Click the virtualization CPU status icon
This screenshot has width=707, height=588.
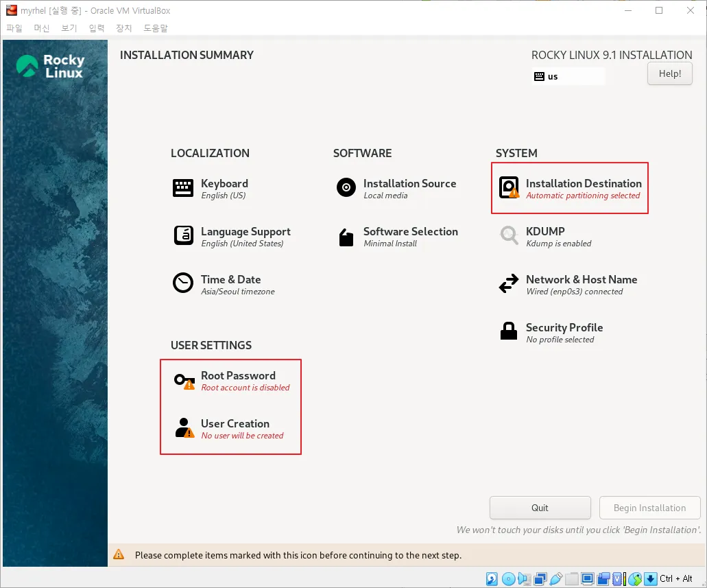point(618,578)
